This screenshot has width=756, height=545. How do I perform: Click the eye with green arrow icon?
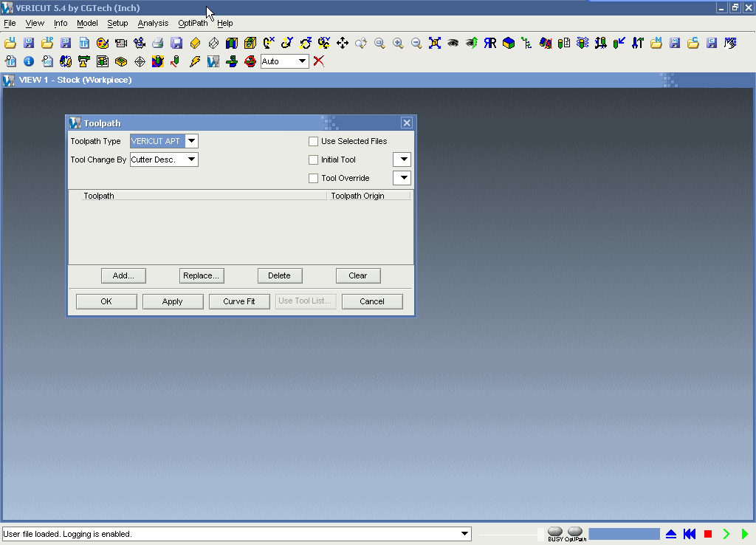[472, 43]
